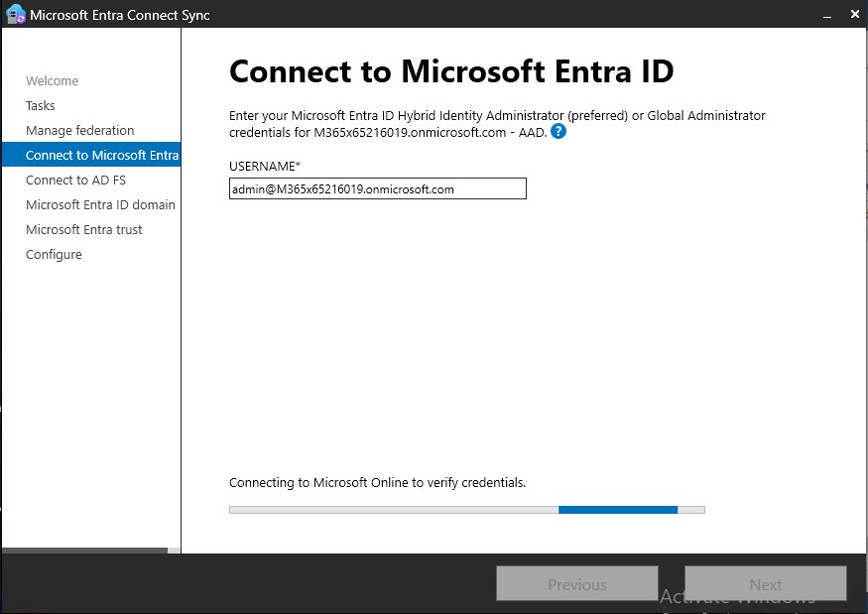Click the Entra Connect Sync app icon
The image size is (868, 614).
[15, 14]
